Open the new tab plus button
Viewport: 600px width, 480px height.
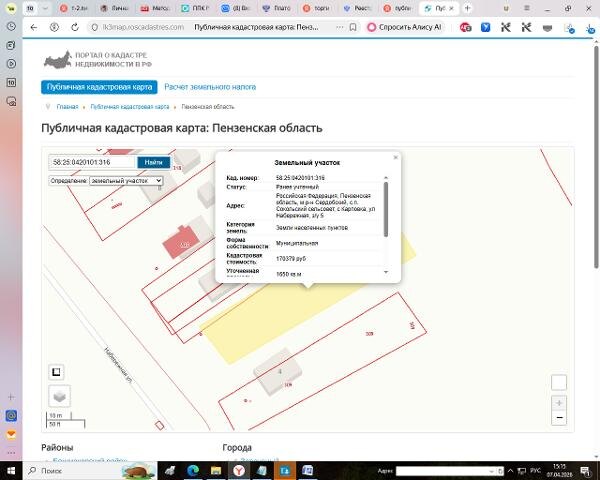(467, 8)
